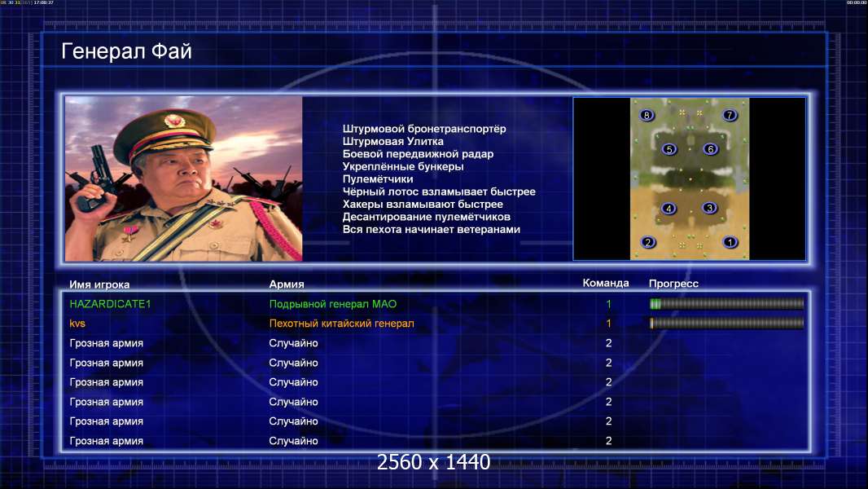This screenshot has width=868, height=489.
Task: Click 'Боевой передвижной радар' ability line
Action: [x=418, y=154]
